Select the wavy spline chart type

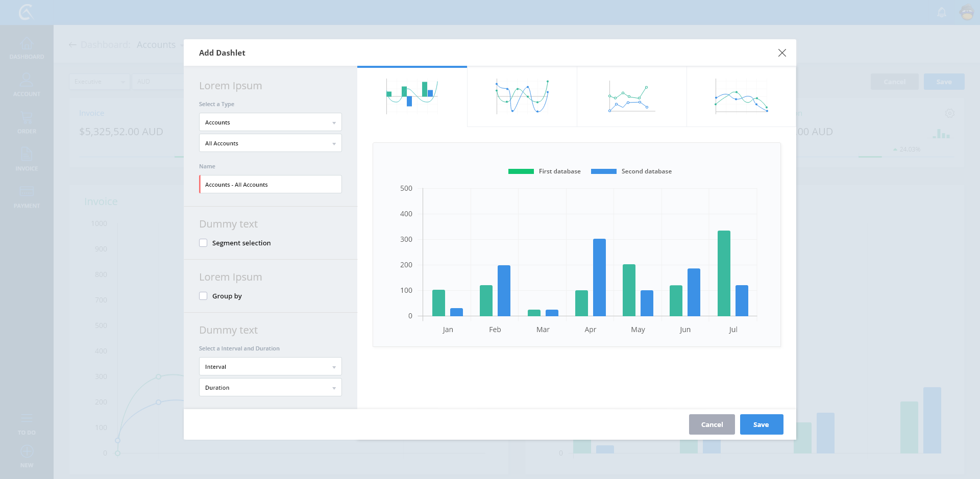[x=522, y=96]
